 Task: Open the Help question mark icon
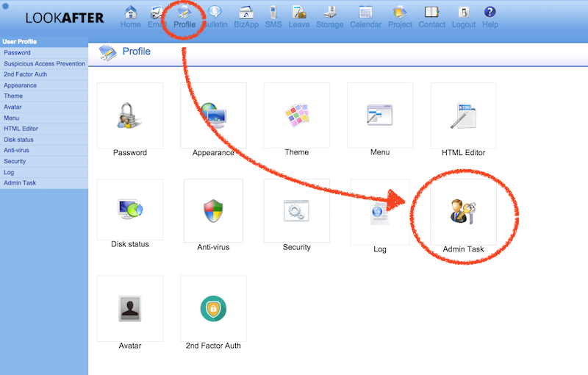pos(490,12)
